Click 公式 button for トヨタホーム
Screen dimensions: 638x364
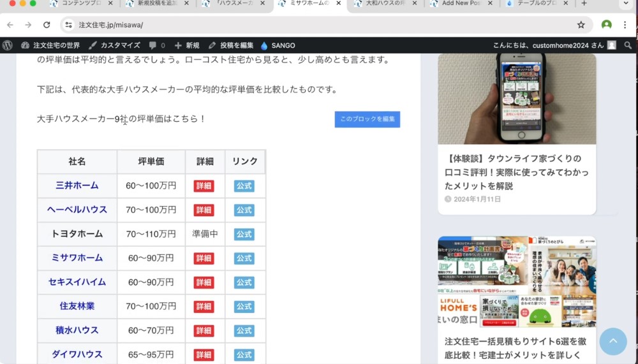tap(244, 234)
